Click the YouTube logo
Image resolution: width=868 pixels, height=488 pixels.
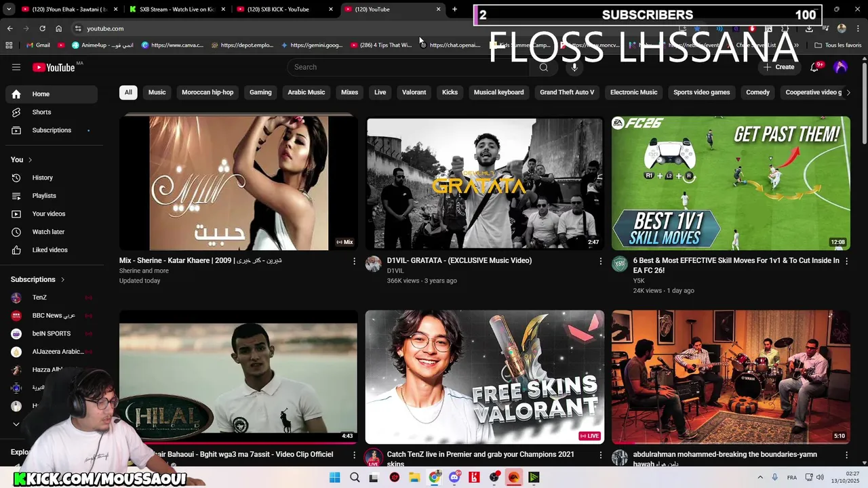click(54, 67)
